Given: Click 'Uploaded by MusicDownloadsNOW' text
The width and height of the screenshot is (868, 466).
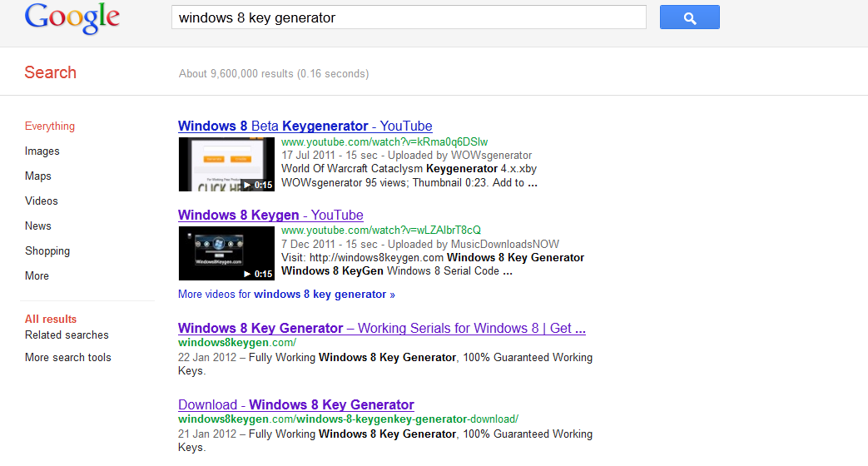Looking at the screenshot, I should pos(474,244).
